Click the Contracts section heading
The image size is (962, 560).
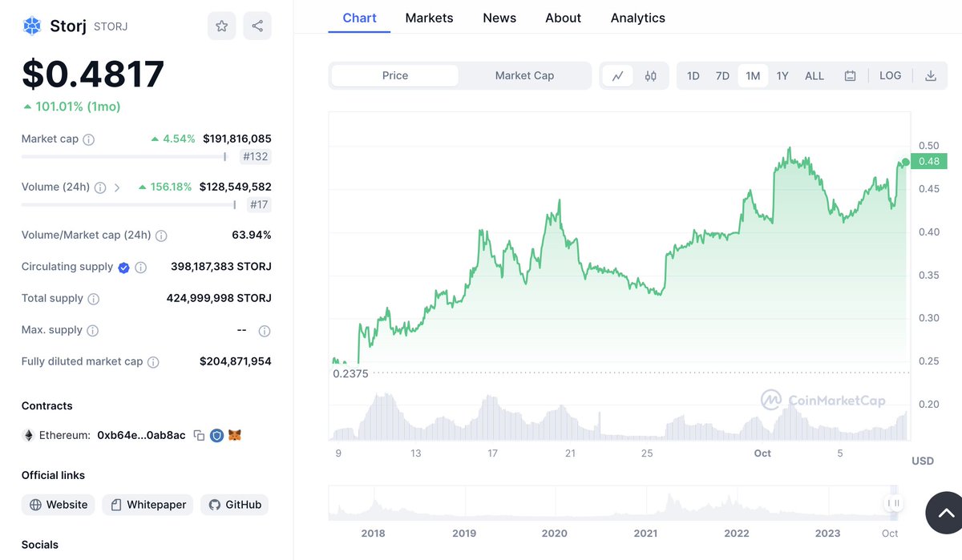47,406
